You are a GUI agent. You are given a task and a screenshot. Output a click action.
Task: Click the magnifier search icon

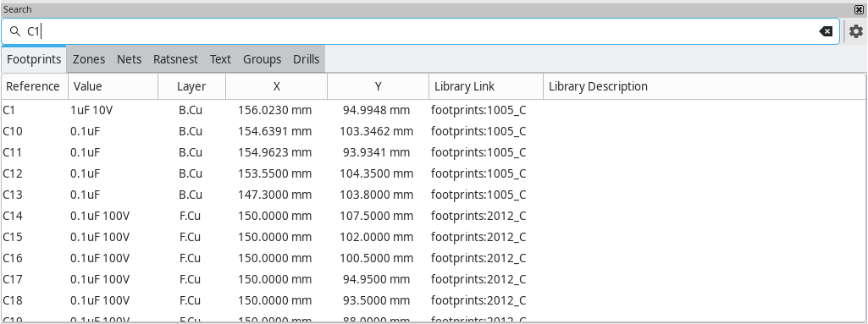pyautogui.click(x=15, y=31)
